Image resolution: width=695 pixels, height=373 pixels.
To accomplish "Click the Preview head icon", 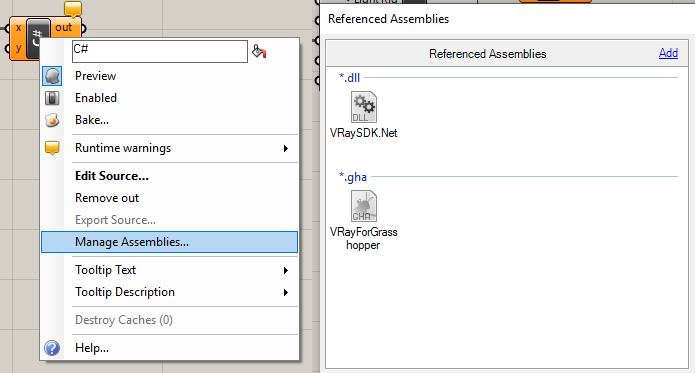I will (x=52, y=76).
